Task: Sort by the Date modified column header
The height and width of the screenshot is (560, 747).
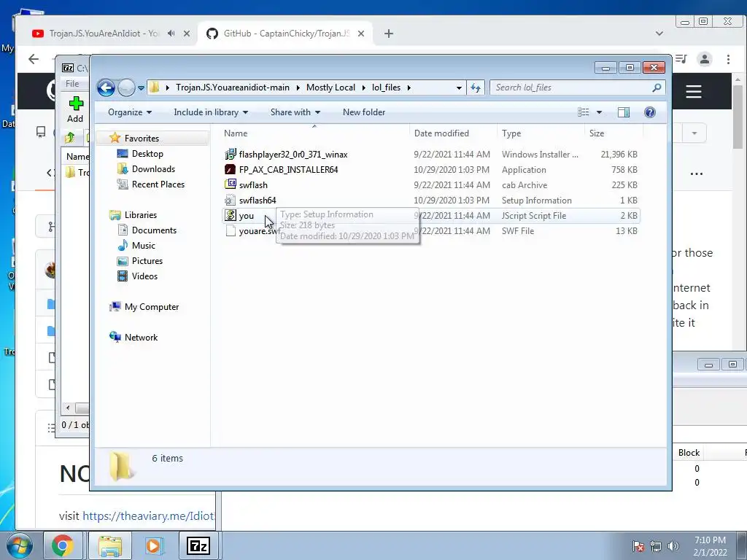Action: [x=452, y=133]
